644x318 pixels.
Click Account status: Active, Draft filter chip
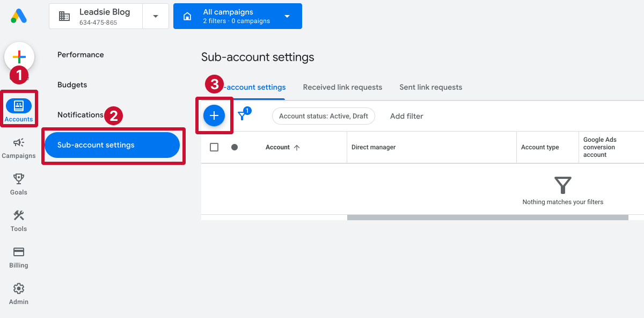(324, 116)
